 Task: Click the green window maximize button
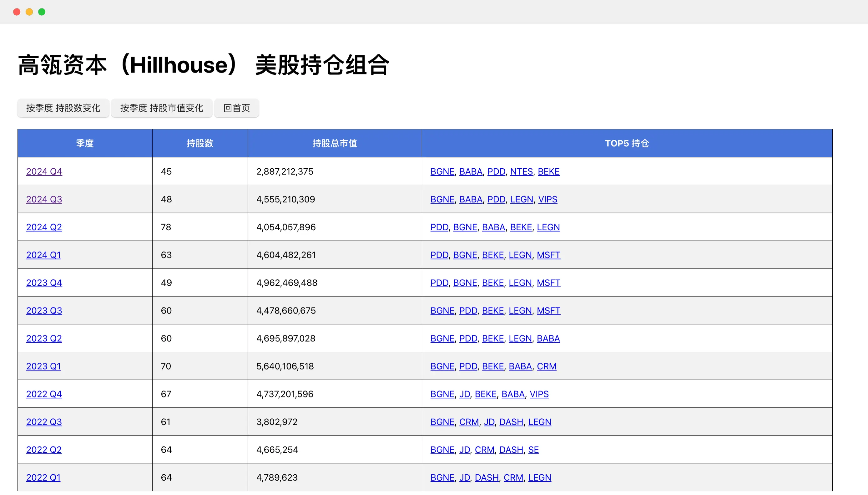[42, 12]
